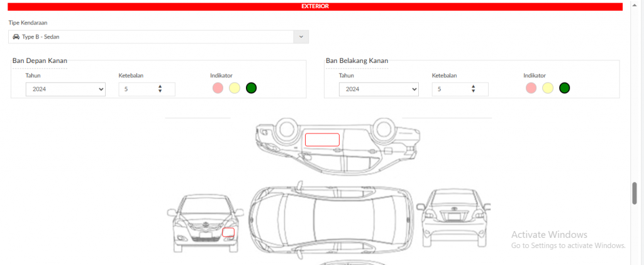This screenshot has height=265, width=644.
Task: Select red indicator for Ban Belakang Kanan
Action: (x=531, y=88)
